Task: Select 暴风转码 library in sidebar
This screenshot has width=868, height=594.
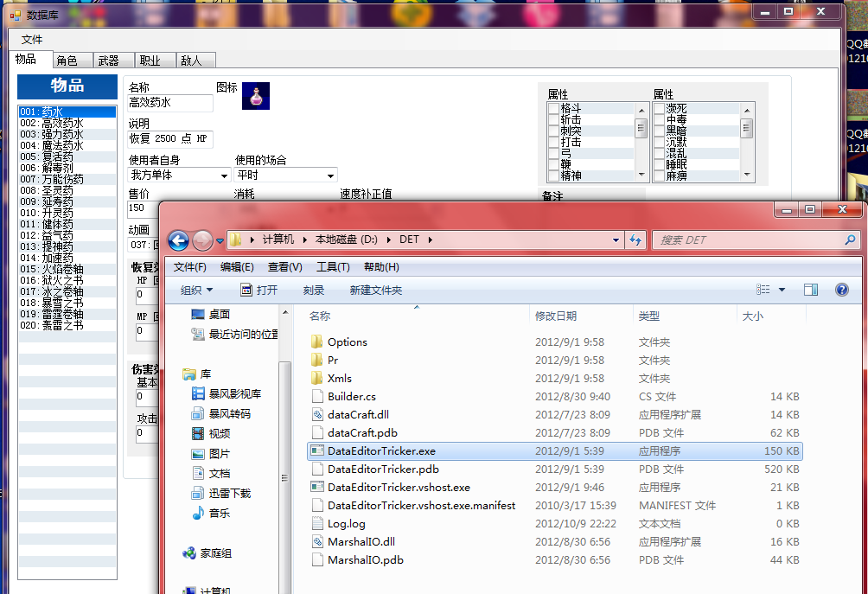Action: point(220,413)
